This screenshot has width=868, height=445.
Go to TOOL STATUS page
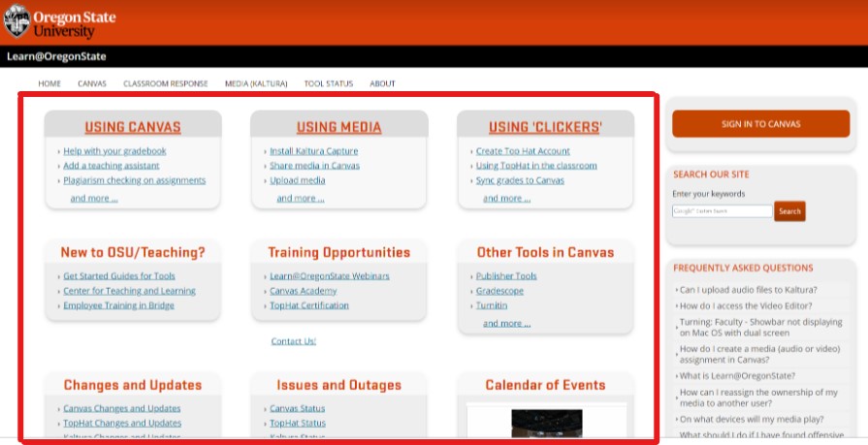point(328,83)
